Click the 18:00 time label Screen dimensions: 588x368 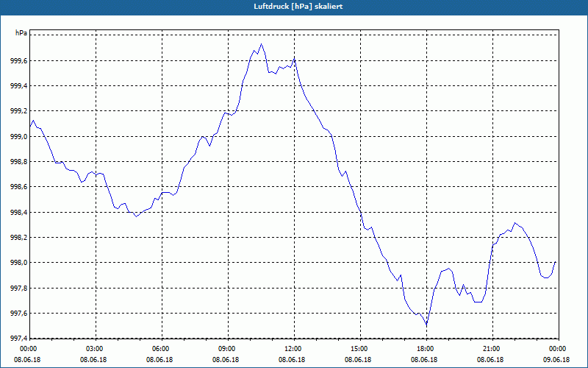[426, 349]
